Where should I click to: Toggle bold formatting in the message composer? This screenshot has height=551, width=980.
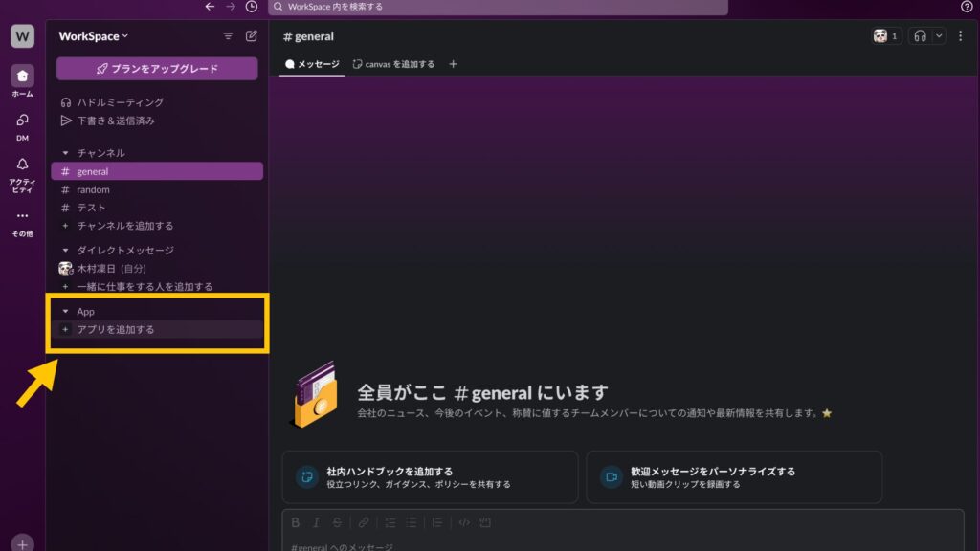point(295,522)
